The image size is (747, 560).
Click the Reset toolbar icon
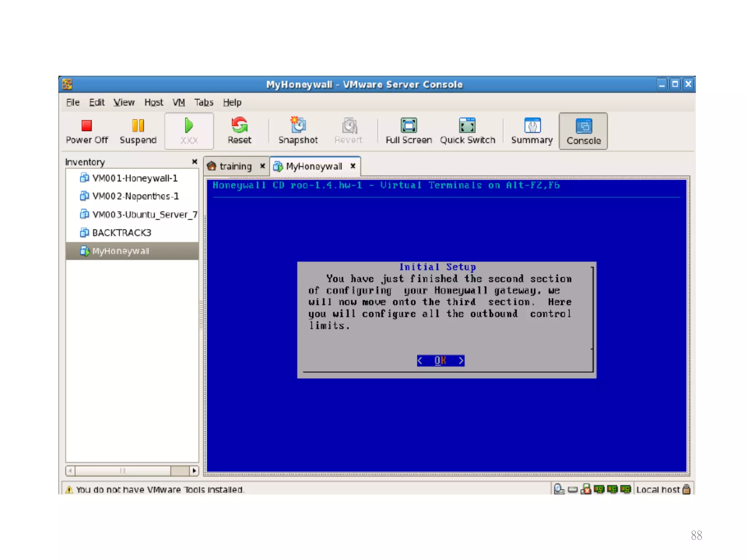(239, 131)
